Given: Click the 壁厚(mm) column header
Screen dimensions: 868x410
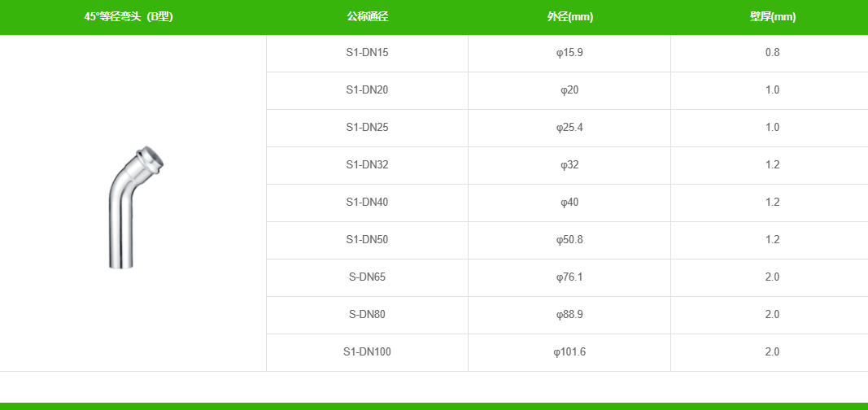Looking at the screenshot, I should click(772, 17).
